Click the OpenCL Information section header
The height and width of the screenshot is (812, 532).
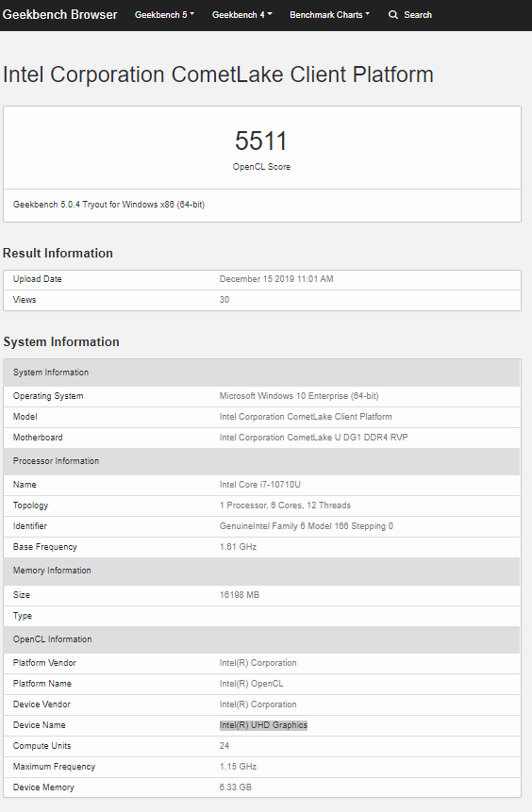261,639
